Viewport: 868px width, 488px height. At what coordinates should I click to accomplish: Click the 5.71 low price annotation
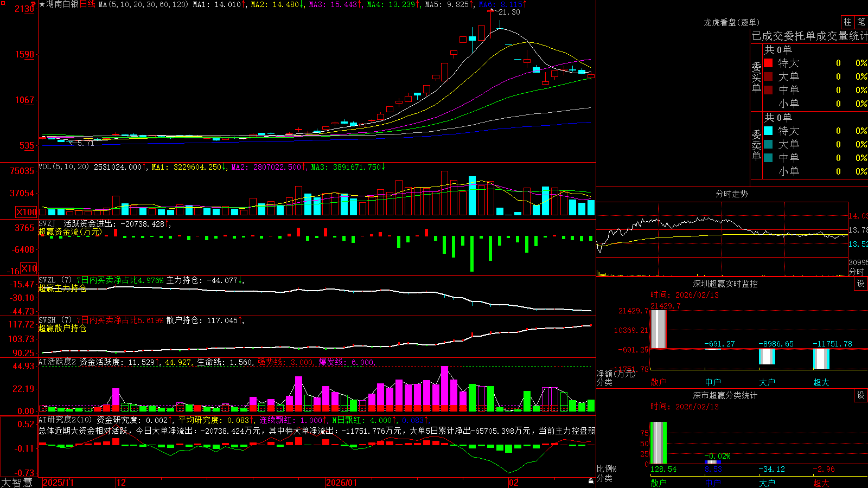tap(86, 143)
